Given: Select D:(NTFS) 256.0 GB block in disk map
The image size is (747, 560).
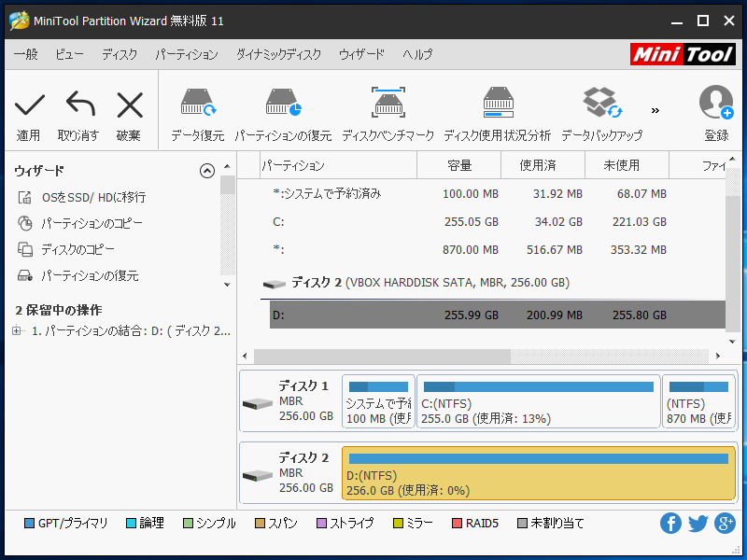Looking at the screenshot, I should tap(539, 473).
